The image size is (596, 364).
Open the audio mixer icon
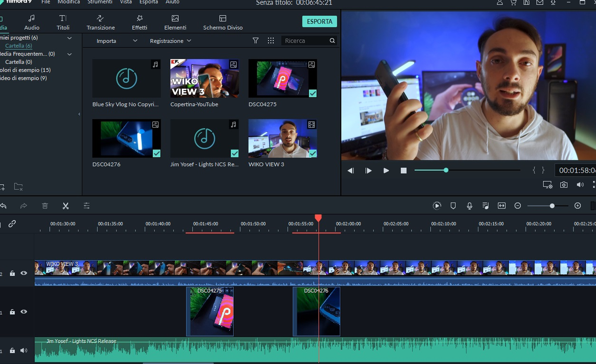(485, 206)
